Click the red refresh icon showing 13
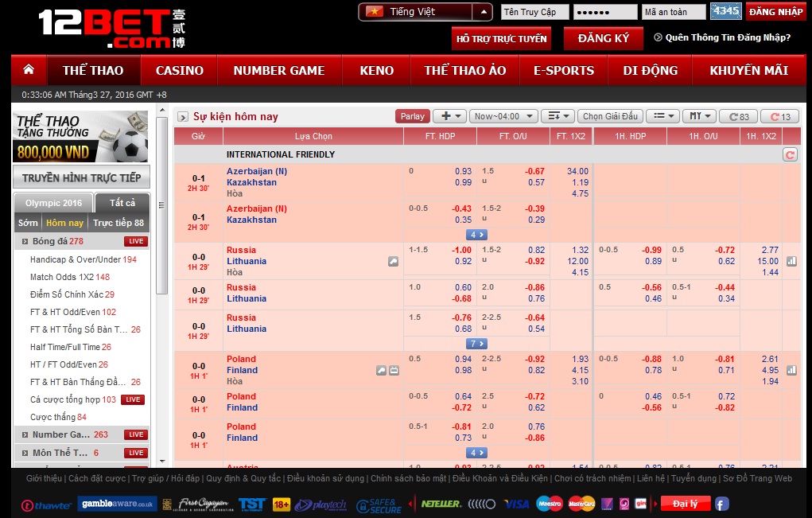 click(779, 115)
